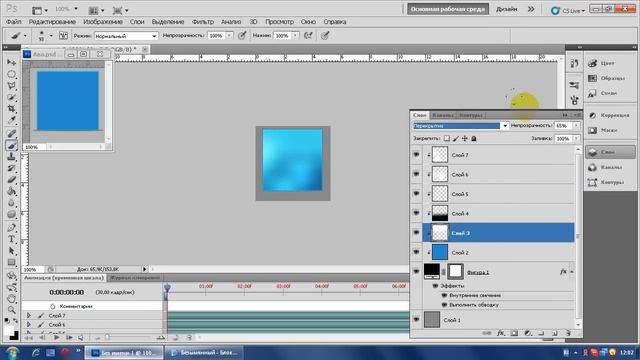This screenshot has width=640, height=360.
Task: Add a layer mask from Layers panel bottom
Action: [514, 333]
